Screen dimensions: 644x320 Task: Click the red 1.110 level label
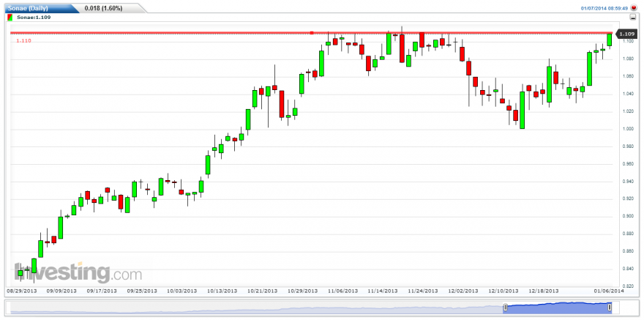[x=24, y=41]
